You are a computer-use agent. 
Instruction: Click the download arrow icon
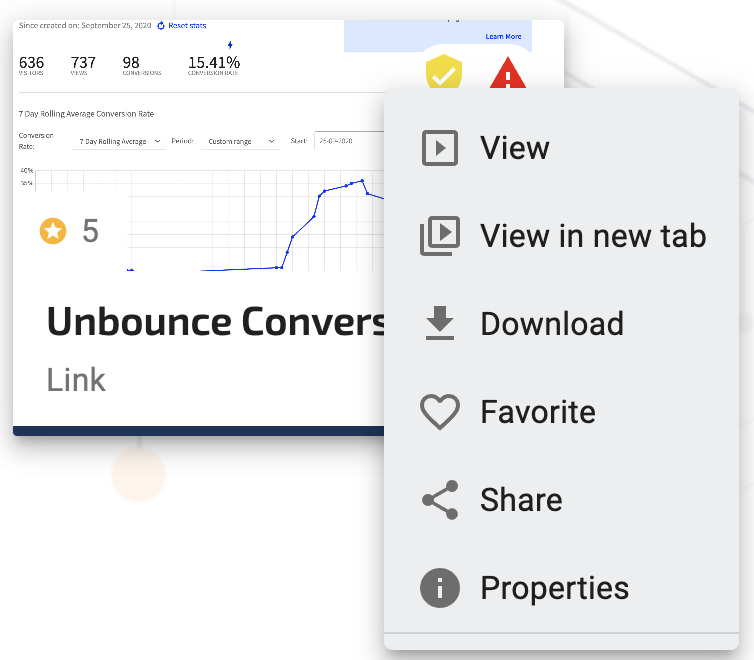pos(440,323)
